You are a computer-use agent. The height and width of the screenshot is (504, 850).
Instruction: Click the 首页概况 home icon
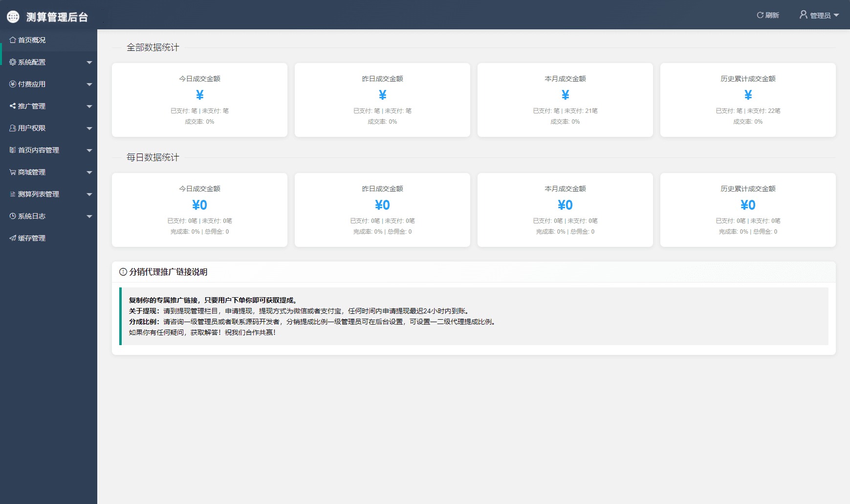(14, 40)
